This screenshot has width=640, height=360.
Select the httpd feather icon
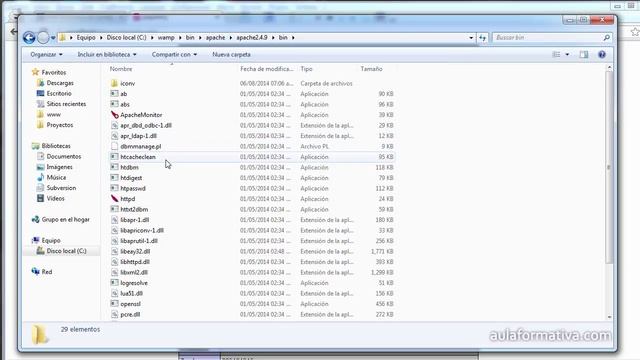click(114, 199)
